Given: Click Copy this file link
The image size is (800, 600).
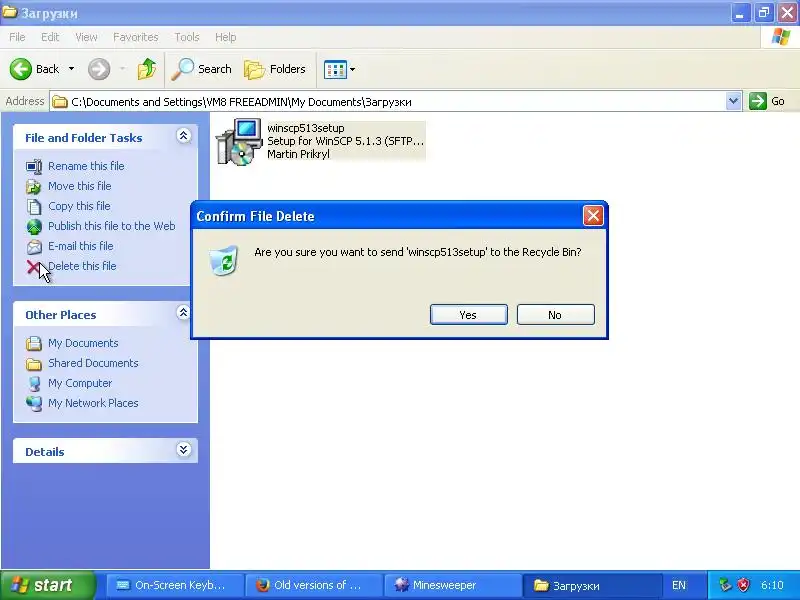Looking at the screenshot, I should point(79,206).
